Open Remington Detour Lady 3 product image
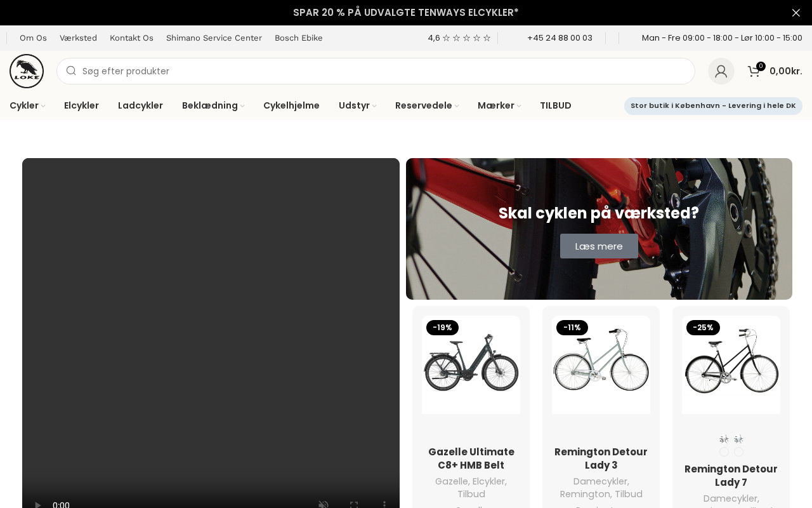 coord(601,365)
